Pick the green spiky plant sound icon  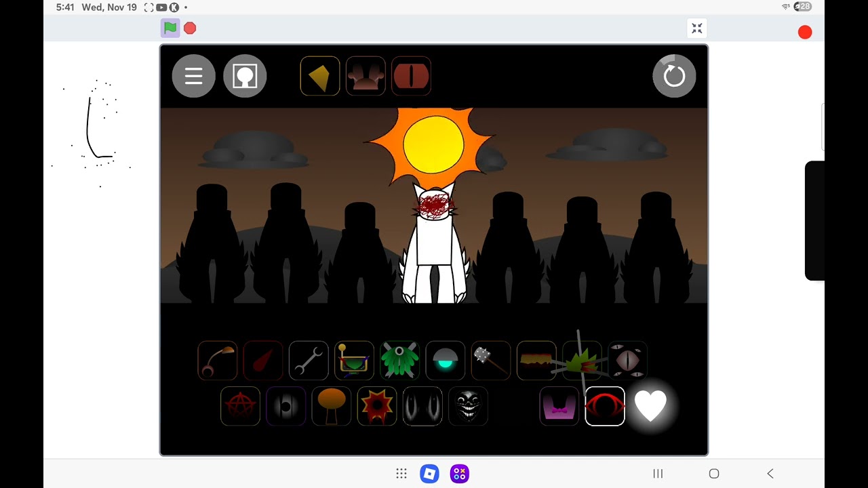tap(582, 361)
